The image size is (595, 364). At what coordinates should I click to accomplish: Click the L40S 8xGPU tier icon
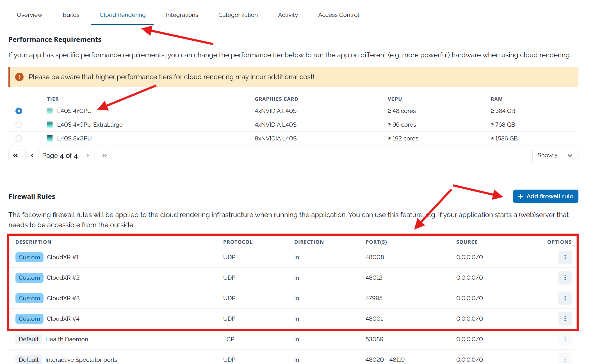coord(50,138)
